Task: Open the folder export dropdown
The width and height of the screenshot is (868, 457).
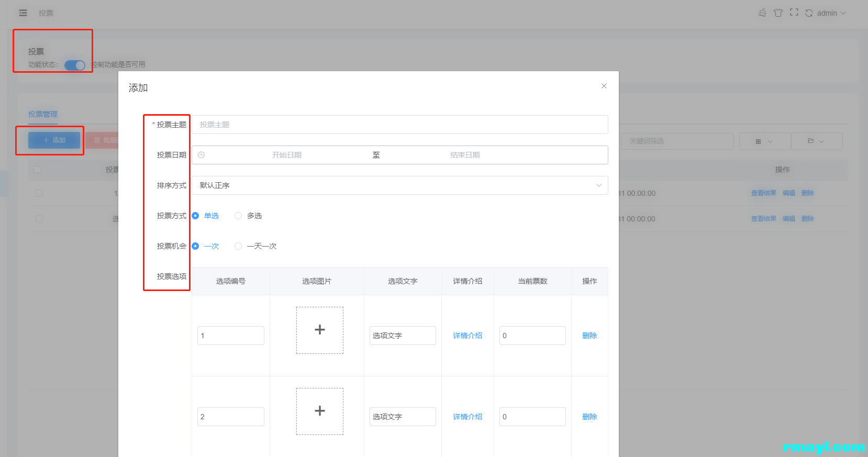Action: (817, 141)
